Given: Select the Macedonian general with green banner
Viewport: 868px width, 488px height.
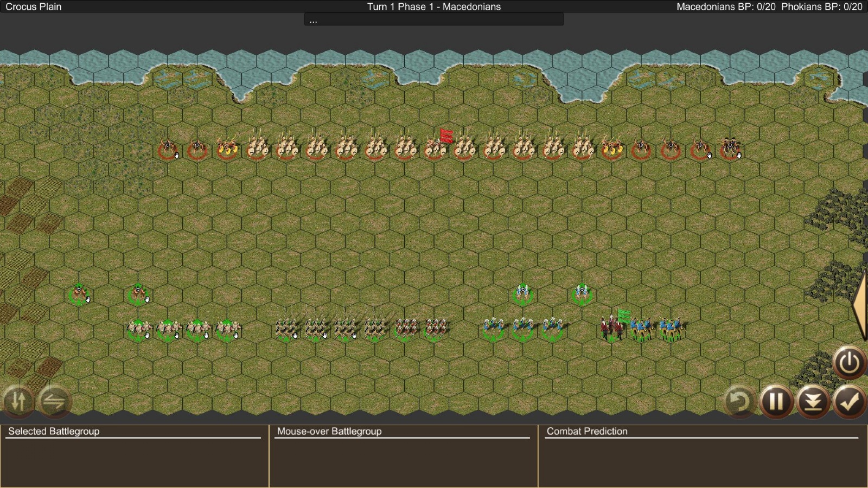Looking at the screenshot, I should point(612,328).
